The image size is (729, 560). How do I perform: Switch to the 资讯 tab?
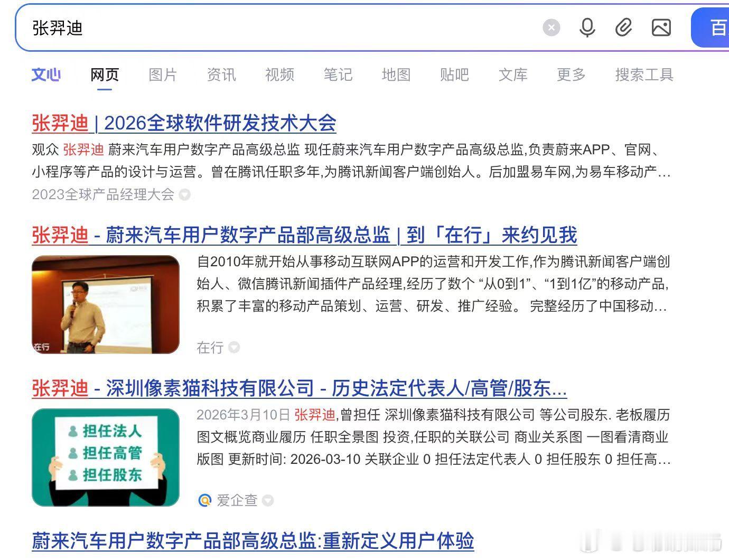click(221, 75)
